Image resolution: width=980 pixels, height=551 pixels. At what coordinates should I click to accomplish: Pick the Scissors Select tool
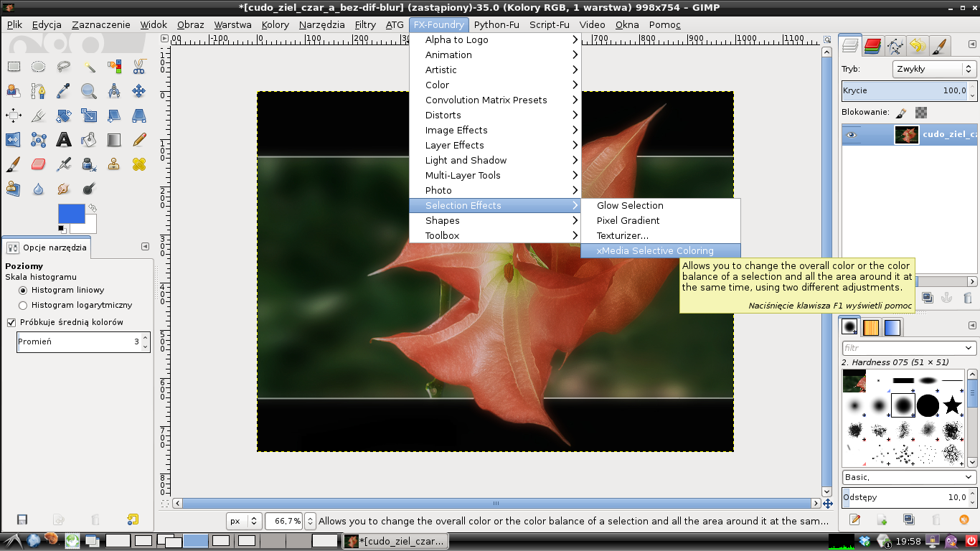(x=139, y=67)
